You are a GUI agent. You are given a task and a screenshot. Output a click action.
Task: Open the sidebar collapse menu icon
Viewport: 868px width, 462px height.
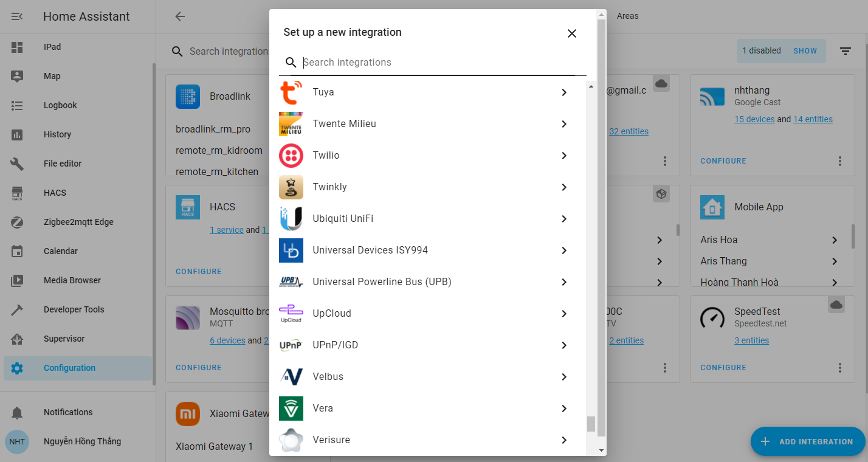click(x=17, y=16)
